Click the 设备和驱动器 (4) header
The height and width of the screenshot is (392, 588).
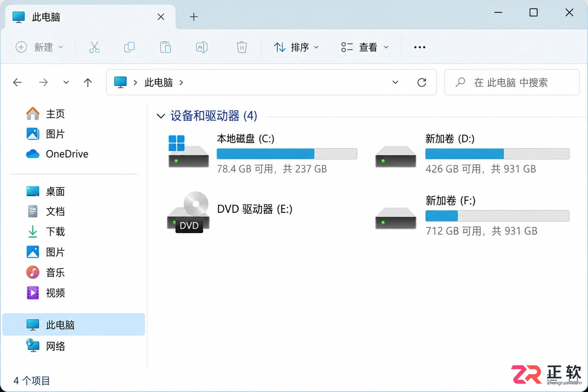tap(214, 116)
